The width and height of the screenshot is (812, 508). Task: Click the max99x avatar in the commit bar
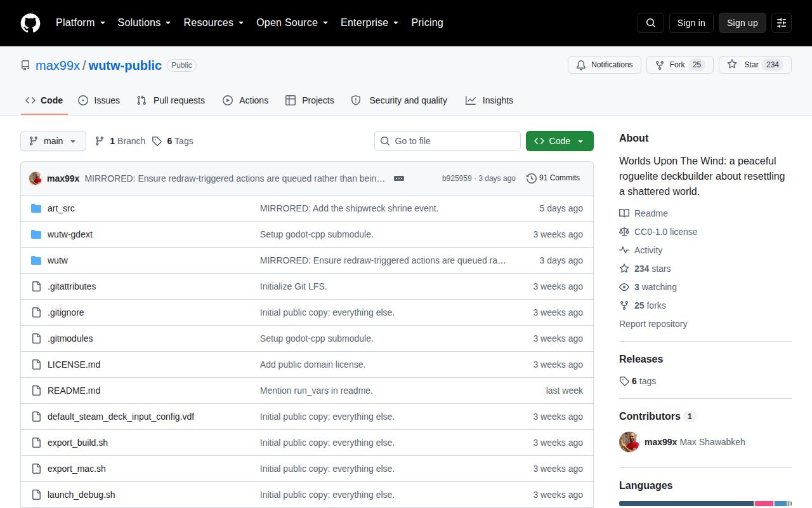point(36,178)
